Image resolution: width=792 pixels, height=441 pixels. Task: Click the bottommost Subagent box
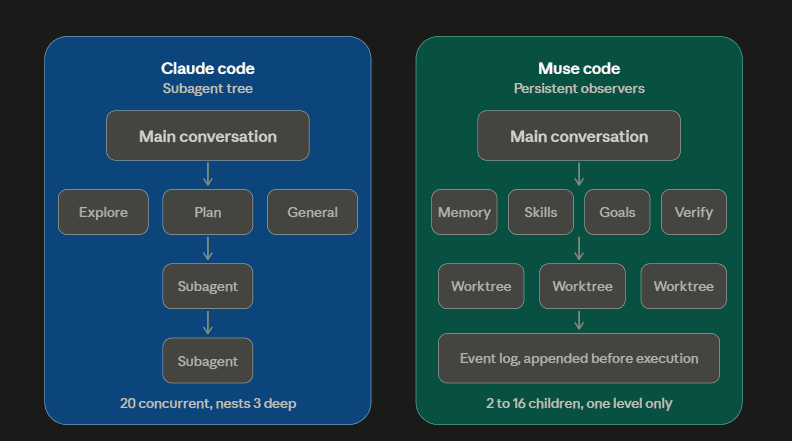[208, 361]
